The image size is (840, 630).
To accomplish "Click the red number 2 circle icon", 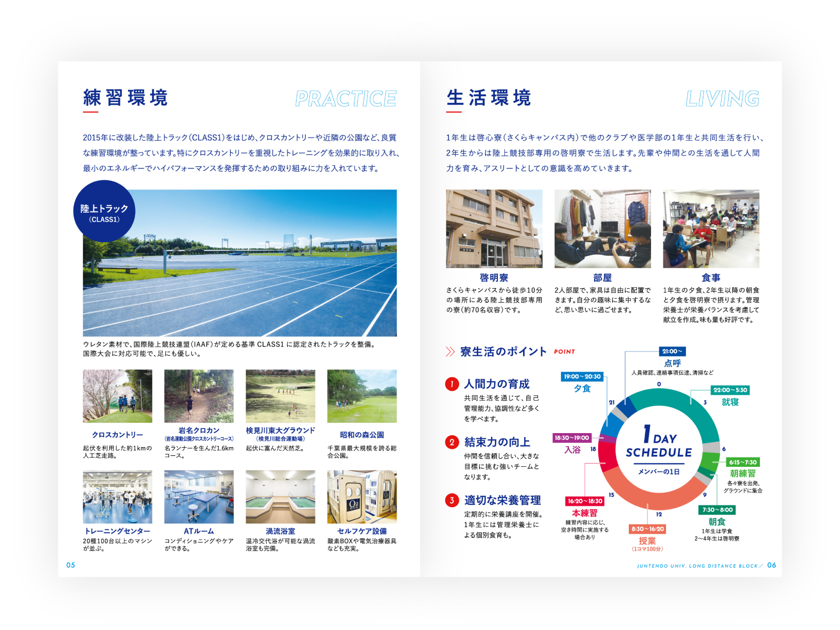I will coord(452,442).
